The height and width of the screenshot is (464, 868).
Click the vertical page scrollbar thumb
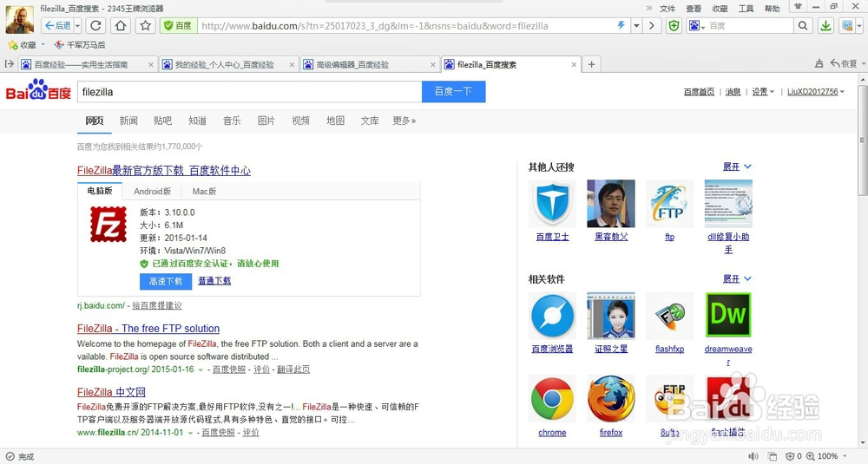tap(863, 141)
